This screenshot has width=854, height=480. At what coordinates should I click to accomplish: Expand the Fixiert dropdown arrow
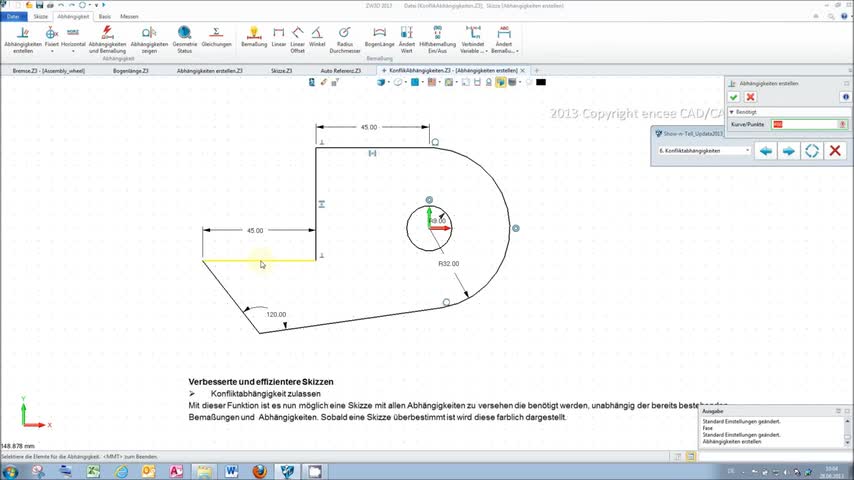click(52, 51)
